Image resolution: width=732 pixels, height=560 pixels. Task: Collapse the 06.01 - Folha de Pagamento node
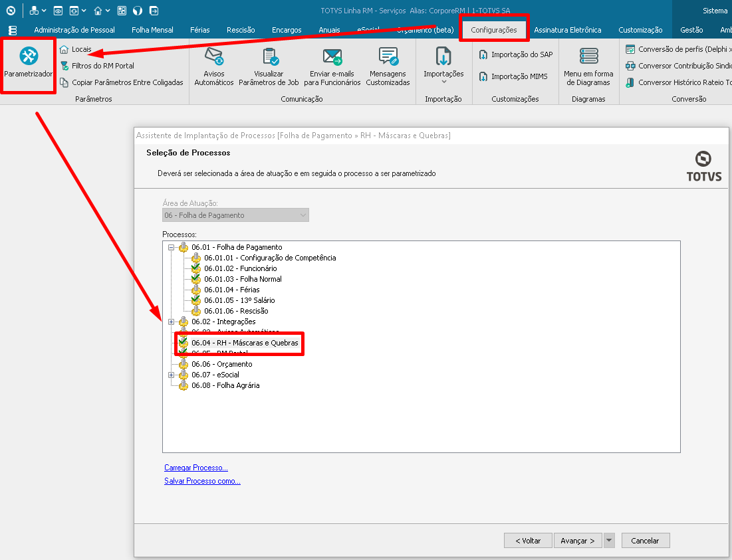click(172, 248)
